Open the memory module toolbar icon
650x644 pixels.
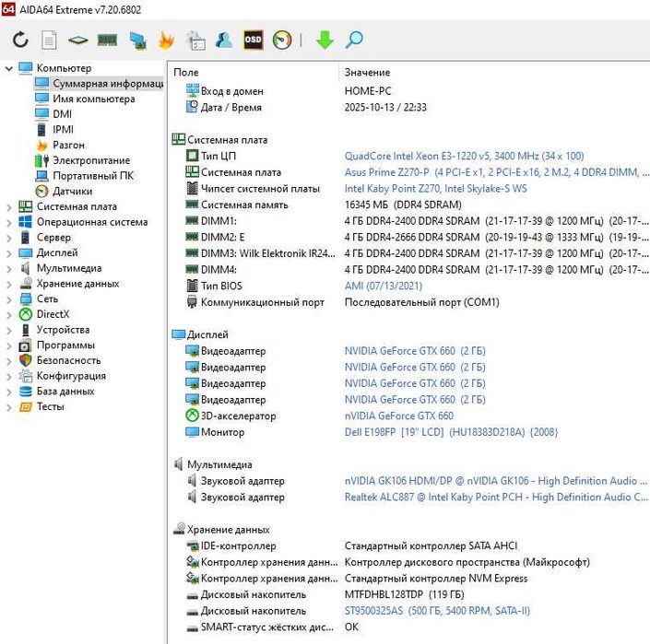(107, 41)
